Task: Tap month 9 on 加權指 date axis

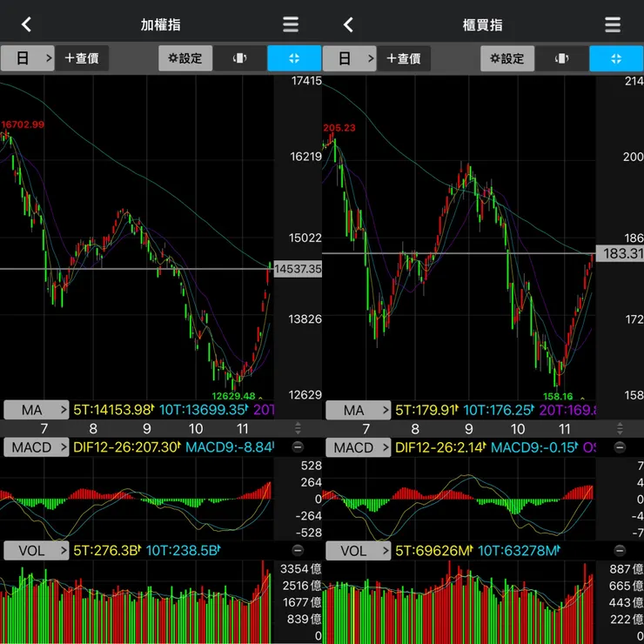Action: click(x=146, y=429)
